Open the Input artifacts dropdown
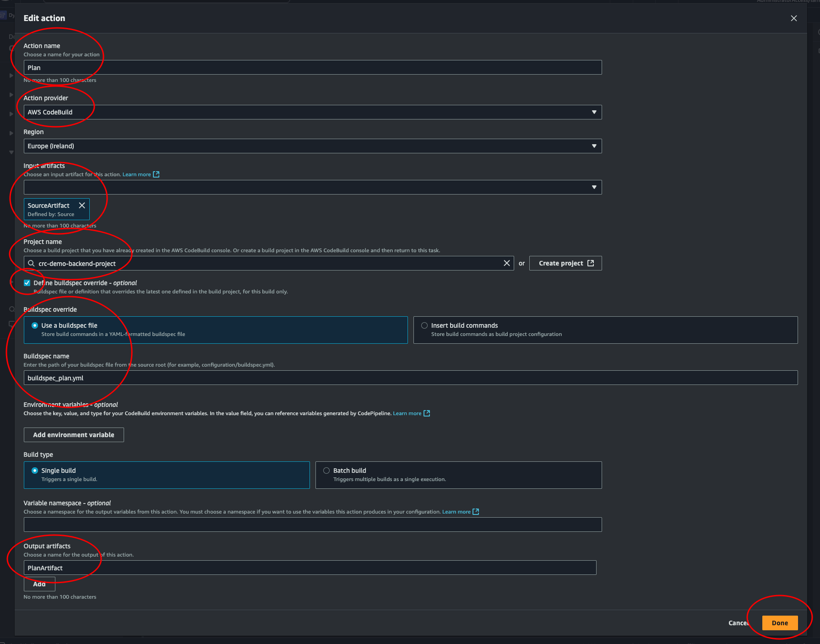 point(312,187)
